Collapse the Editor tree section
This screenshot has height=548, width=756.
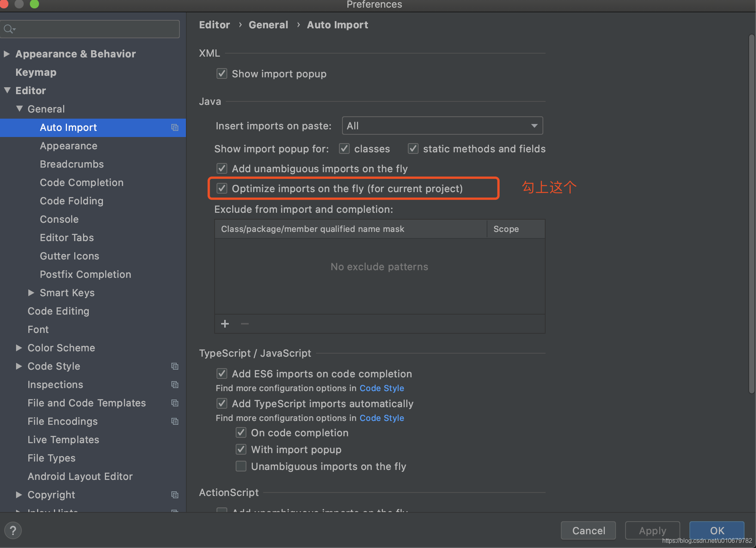pyautogui.click(x=7, y=90)
